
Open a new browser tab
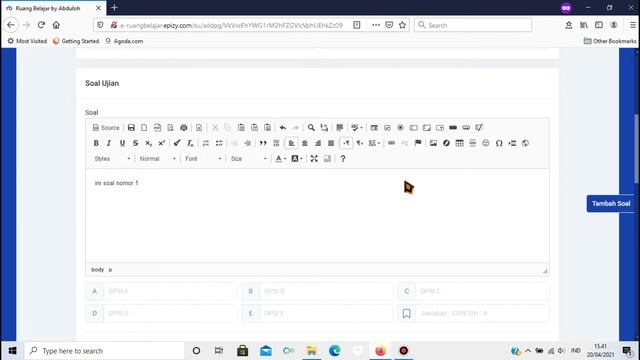tap(114, 8)
